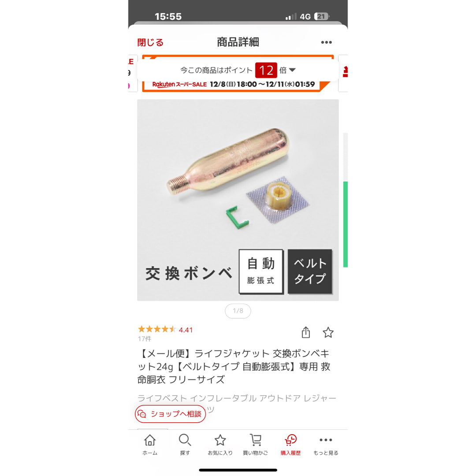Open the 探す search tab
The image size is (476, 476).
coord(185,445)
